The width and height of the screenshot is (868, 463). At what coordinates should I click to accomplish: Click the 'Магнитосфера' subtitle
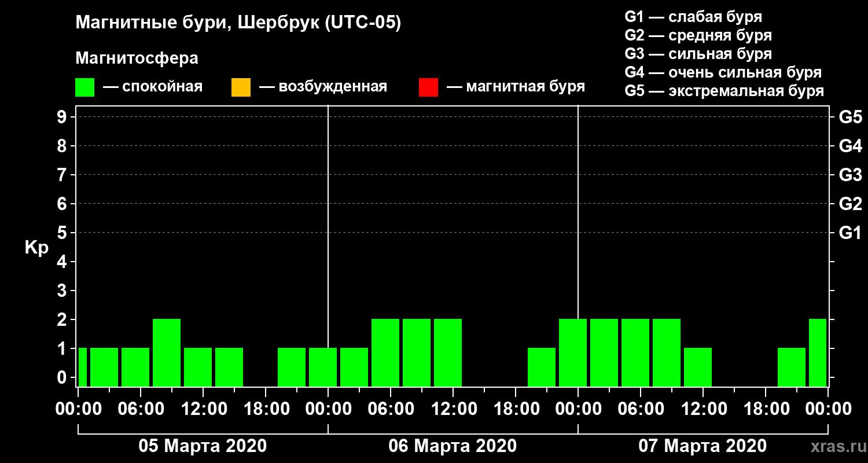(137, 58)
